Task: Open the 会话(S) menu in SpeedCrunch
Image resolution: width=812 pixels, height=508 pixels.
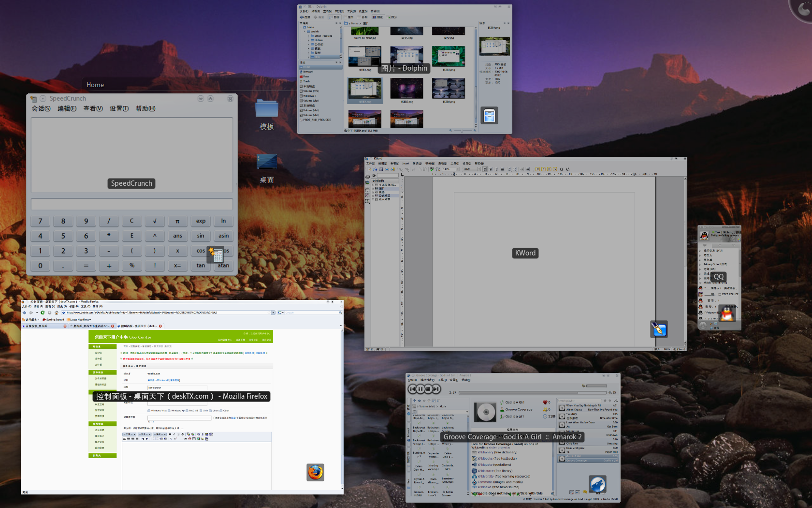Action: click(x=41, y=109)
